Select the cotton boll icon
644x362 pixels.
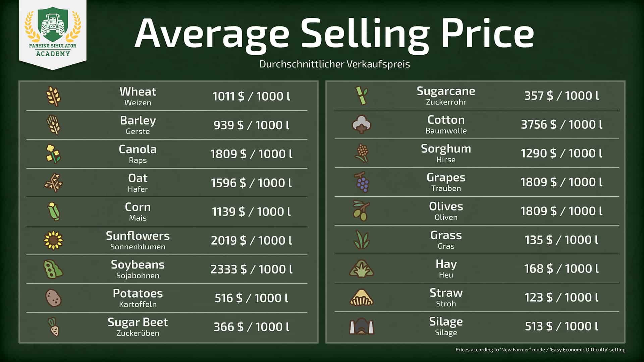pos(361,124)
